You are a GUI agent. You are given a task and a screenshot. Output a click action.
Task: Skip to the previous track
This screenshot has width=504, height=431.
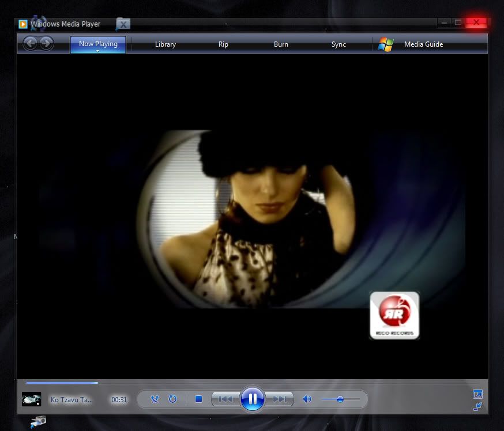(226, 399)
